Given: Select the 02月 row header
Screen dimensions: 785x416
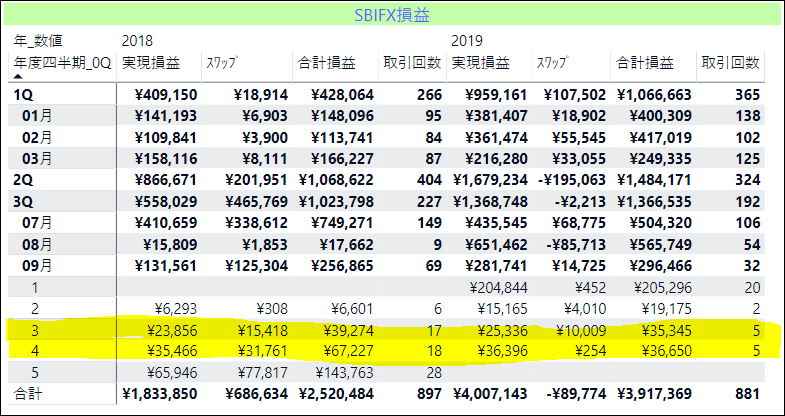Looking at the screenshot, I should click(37, 138).
